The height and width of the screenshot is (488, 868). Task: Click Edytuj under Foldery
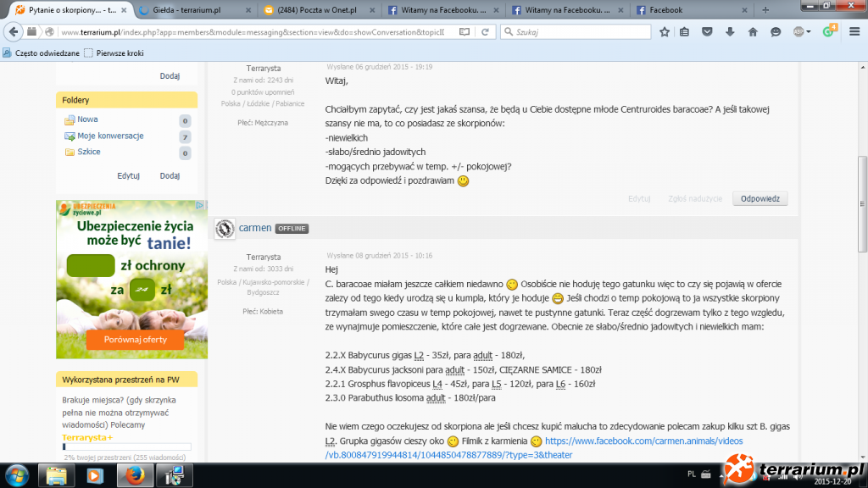point(129,176)
